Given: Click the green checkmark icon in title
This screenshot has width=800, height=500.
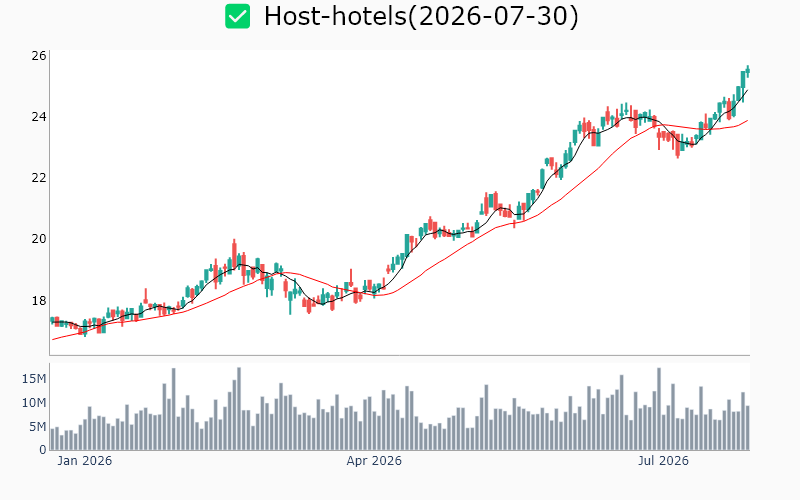Looking at the screenshot, I should tap(238, 16).
